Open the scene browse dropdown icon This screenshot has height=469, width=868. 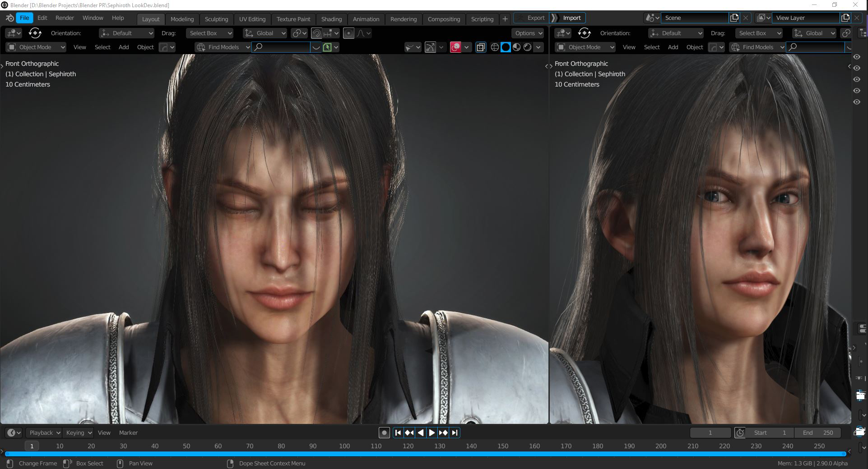[x=652, y=18]
